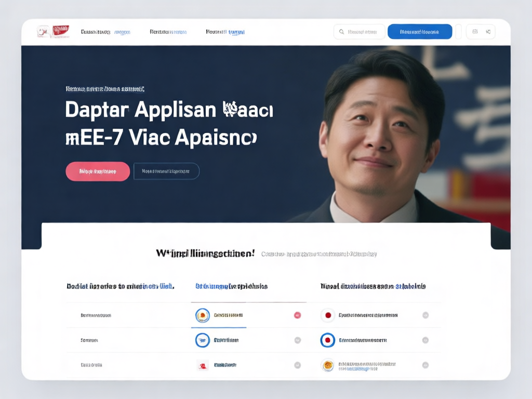Open the second navigation menu item in the header
The image size is (532, 399).
[x=168, y=32]
